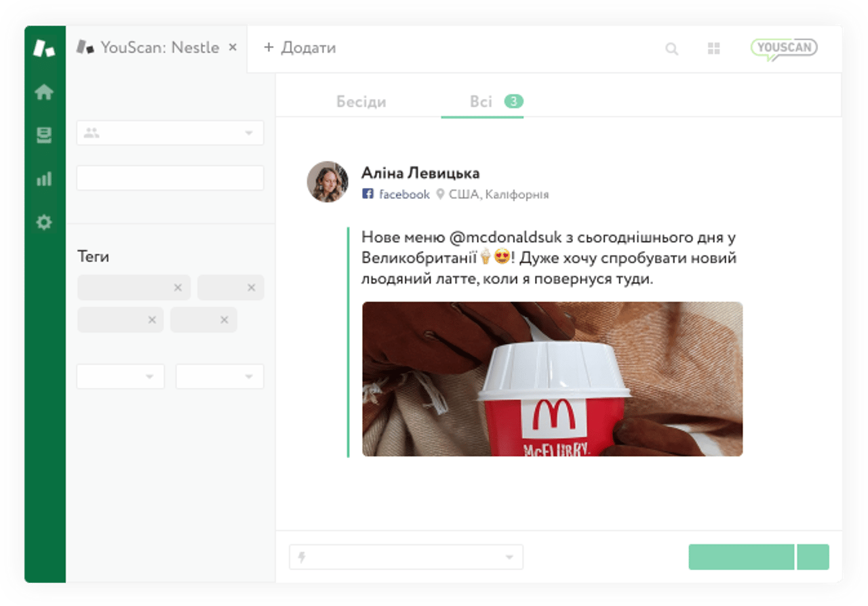Switch to the Бесіди tab
Image resolution: width=868 pixels, height=606 pixels.
360,101
